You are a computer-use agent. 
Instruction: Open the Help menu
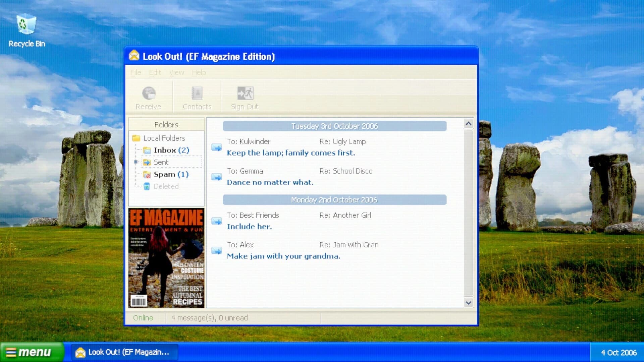pos(199,72)
